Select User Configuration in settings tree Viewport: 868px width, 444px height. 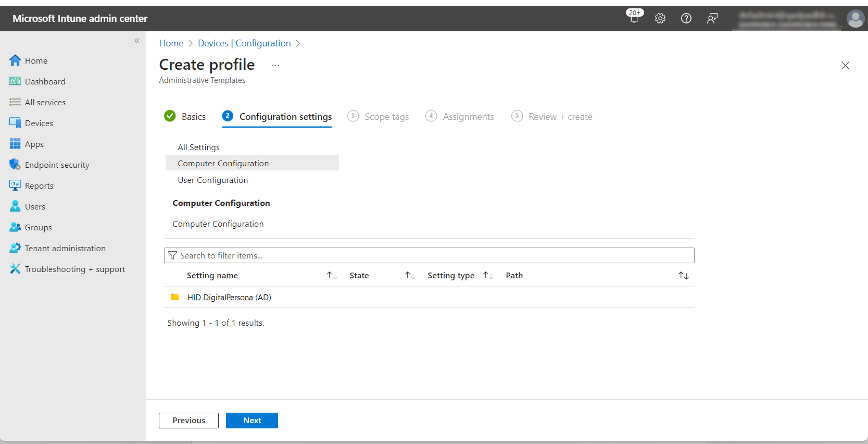pyautogui.click(x=212, y=180)
